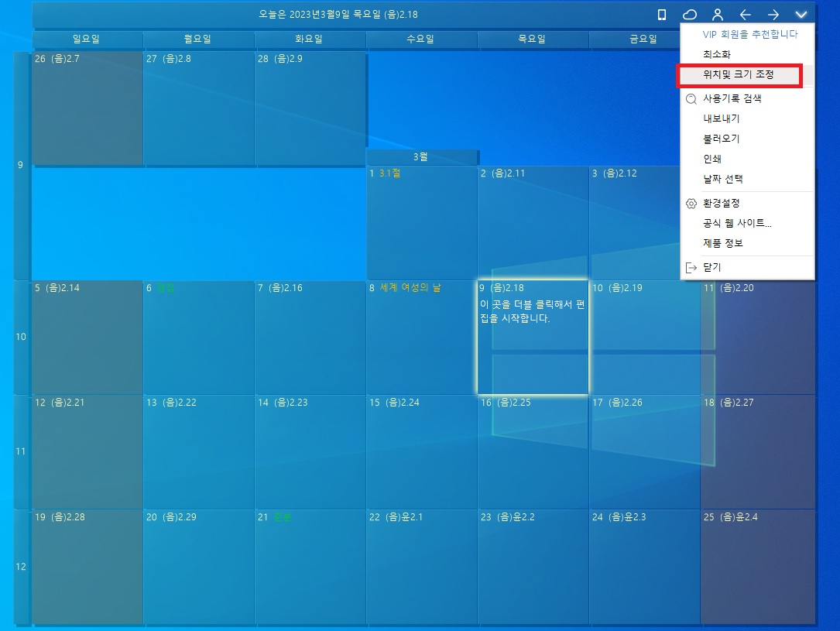Open 환경설정 from menu
Viewport: 840px width, 631px height.
747,204
